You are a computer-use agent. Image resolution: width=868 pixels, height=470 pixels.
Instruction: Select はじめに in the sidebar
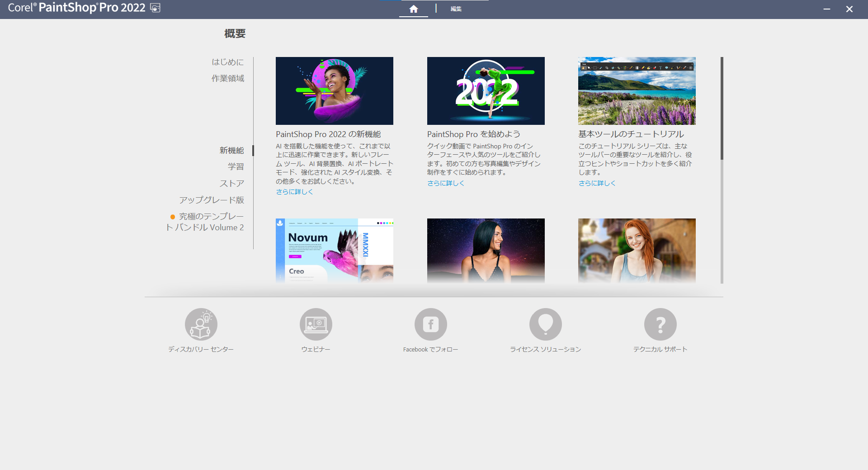coord(228,62)
